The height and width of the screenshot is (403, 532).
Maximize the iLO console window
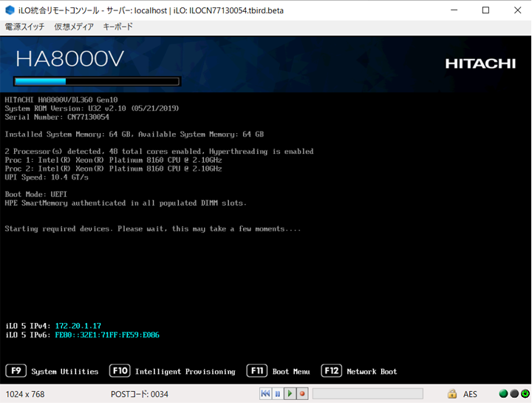click(x=485, y=10)
